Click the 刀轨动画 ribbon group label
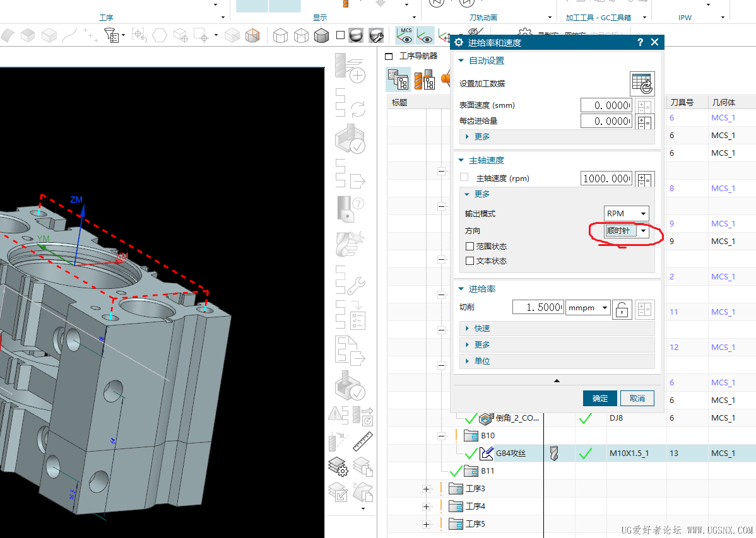 [483, 18]
